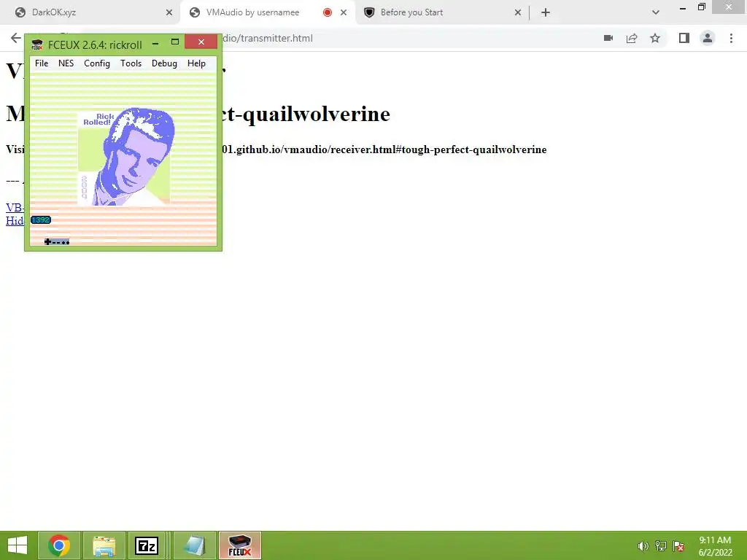Close the DarkOK.xyz tab

(x=169, y=12)
